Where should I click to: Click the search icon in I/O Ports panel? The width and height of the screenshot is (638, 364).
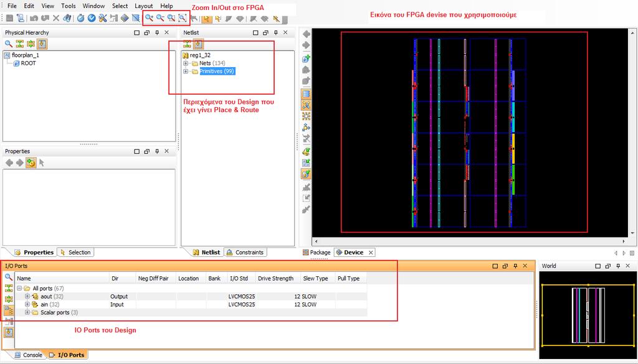[x=9, y=278]
